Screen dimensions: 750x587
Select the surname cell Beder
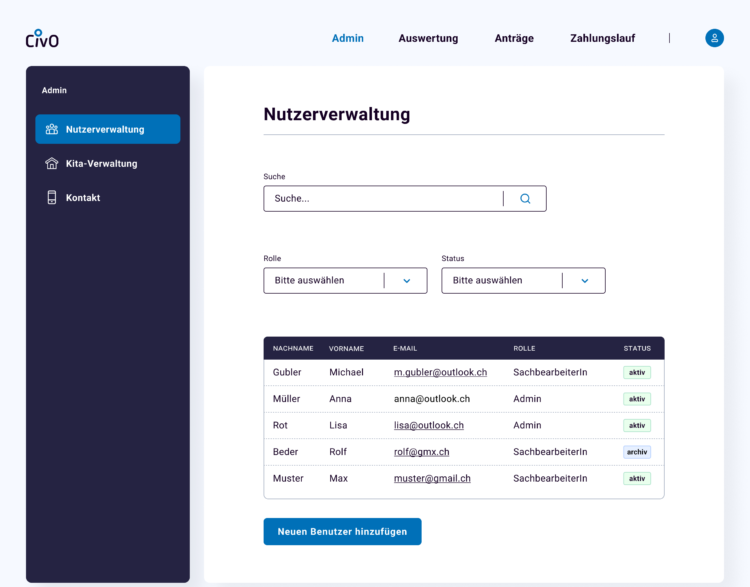pyautogui.click(x=285, y=452)
